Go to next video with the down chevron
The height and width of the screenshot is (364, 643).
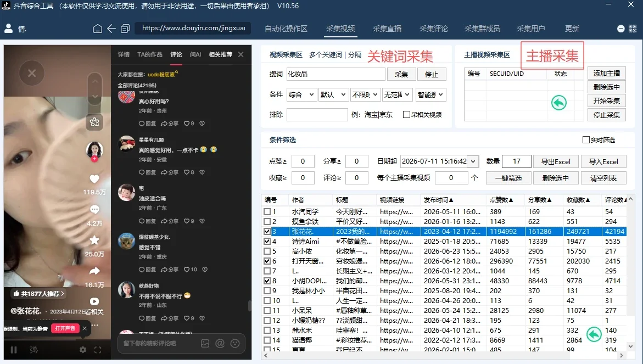pyautogui.click(x=95, y=97)
